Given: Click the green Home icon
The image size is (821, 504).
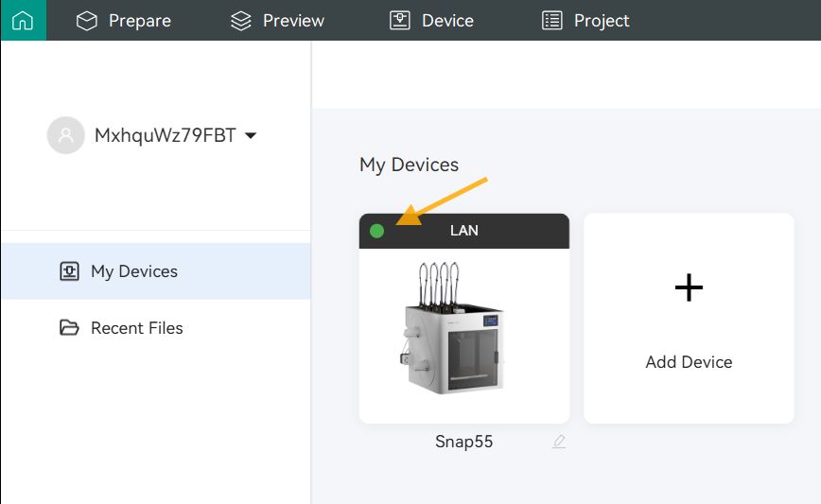Looking at the screenshot, I should (x=23, y=20).
